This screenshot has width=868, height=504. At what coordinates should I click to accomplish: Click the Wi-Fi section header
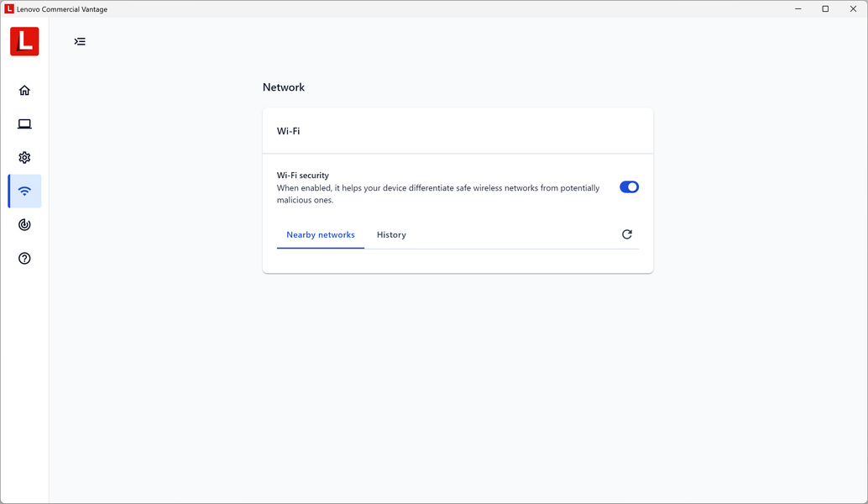click(289, 131)
